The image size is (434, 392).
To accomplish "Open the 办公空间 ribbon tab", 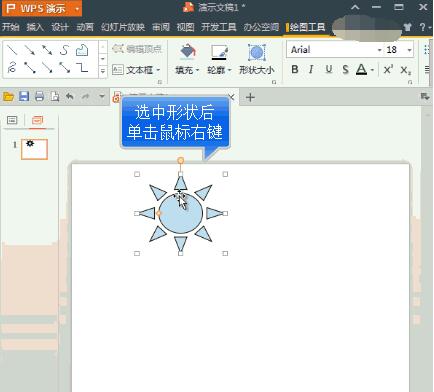I will pyautogui.click(x=261, y=27).
